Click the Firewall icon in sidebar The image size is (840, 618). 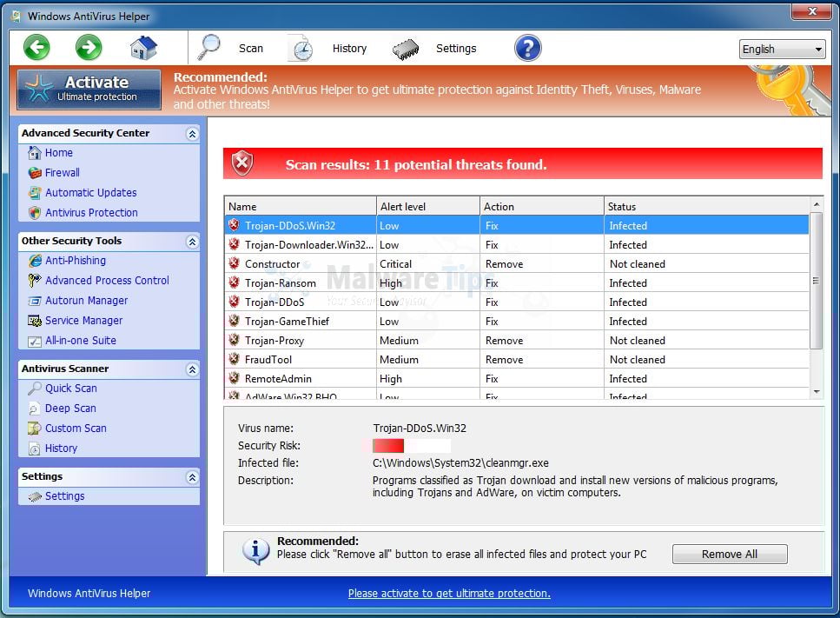pyautogui.click(x=35, y=173)
